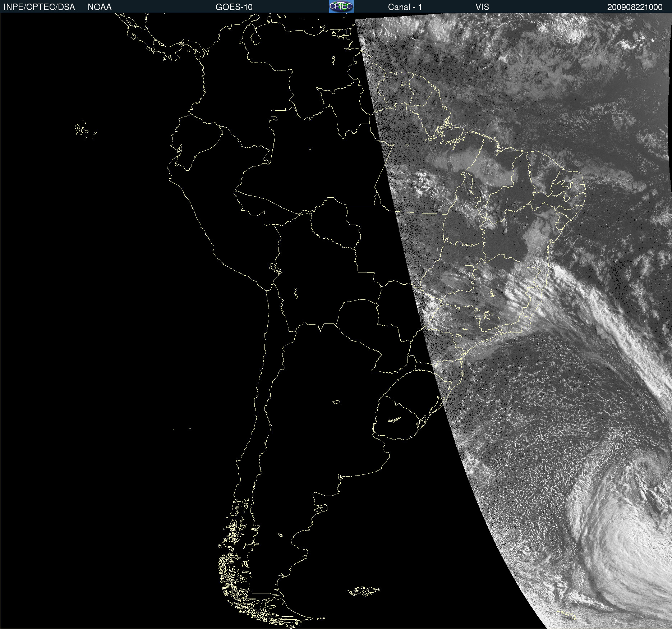Screen dimensions: 672x629
Task: Click the 'INPE/CPTEC/DSA' header text
Action: 39,7
